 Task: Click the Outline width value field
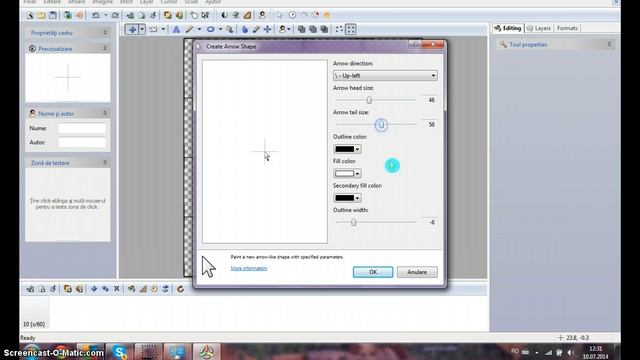429,222
